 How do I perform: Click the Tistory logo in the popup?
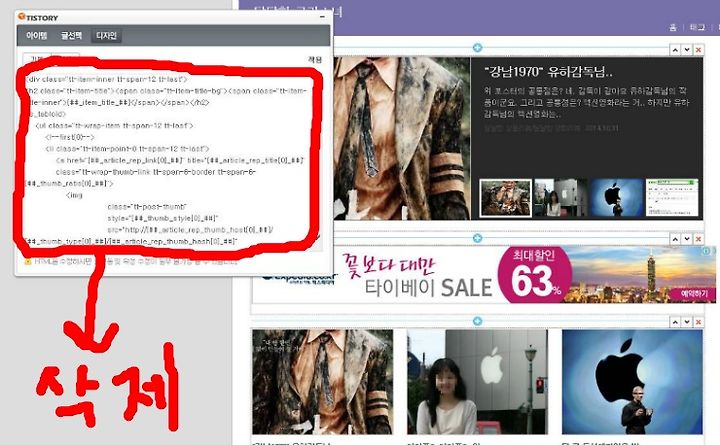[38, 17]
